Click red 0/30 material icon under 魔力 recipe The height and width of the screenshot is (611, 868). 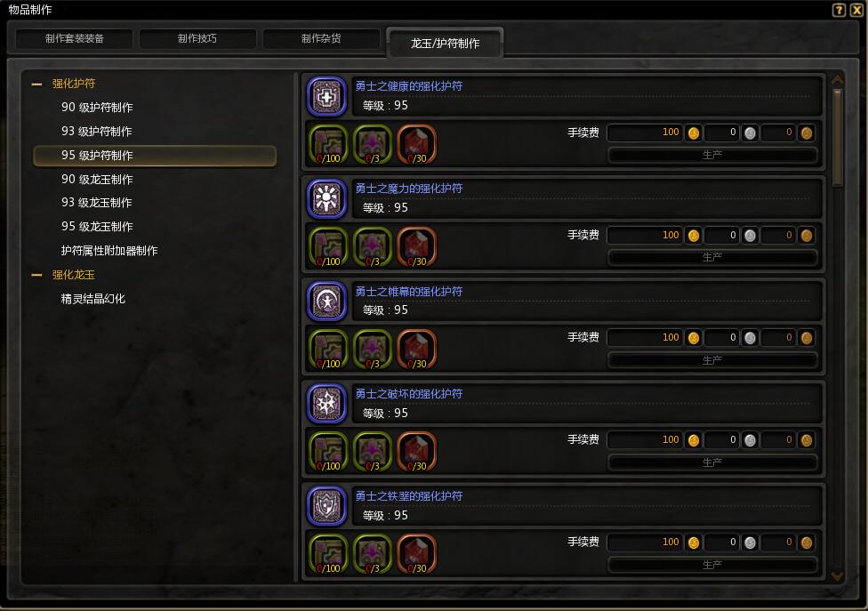[x=417, y=247]
